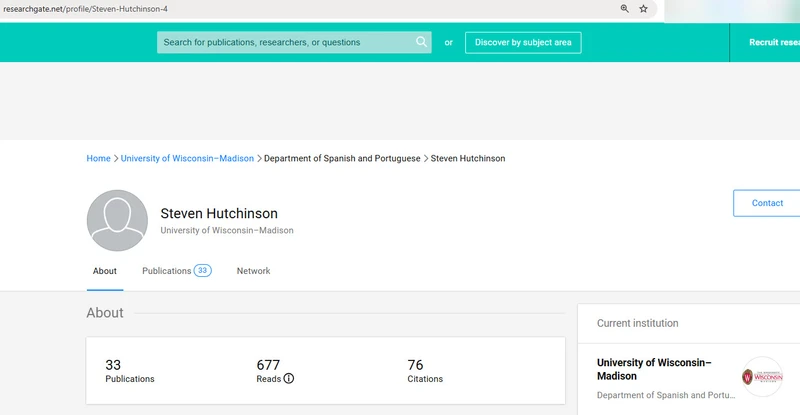
Task: Open the Recruit researchers link
Action: coord(774,42)
